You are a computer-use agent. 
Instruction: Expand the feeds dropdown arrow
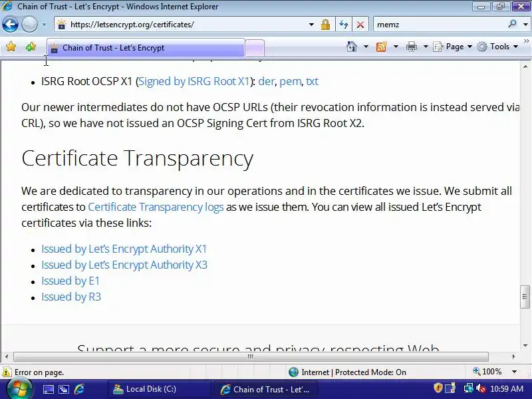tap(396, 47)
